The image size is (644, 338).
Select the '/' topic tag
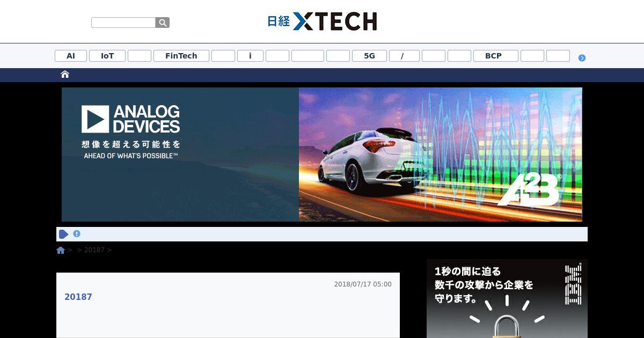click(404, 56)
